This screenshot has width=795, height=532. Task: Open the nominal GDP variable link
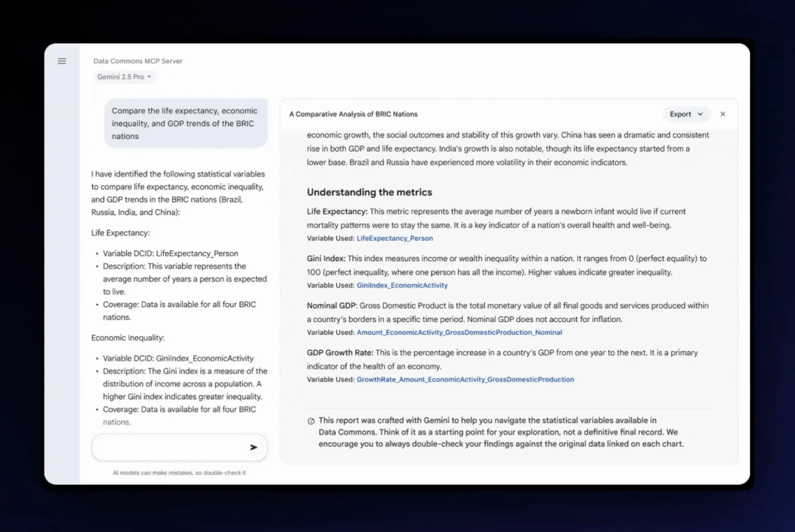460,332
